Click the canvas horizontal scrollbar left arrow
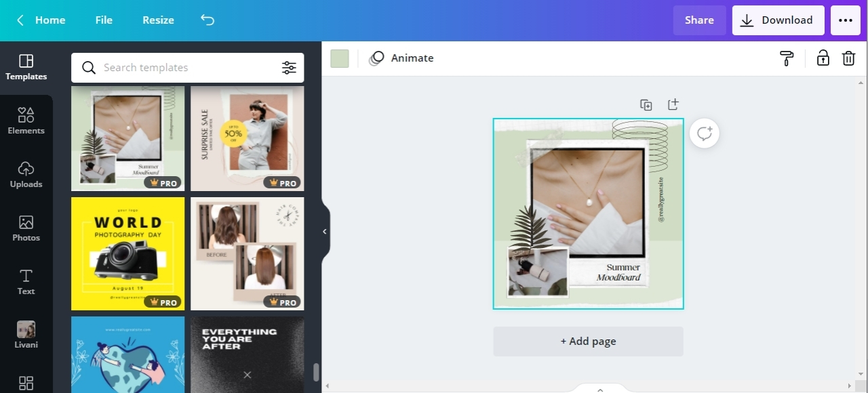This screenshot has height=393, width=868. 328,387
